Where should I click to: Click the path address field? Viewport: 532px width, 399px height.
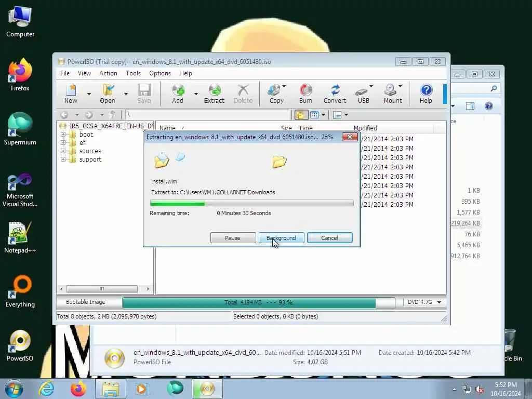[208, 115]
